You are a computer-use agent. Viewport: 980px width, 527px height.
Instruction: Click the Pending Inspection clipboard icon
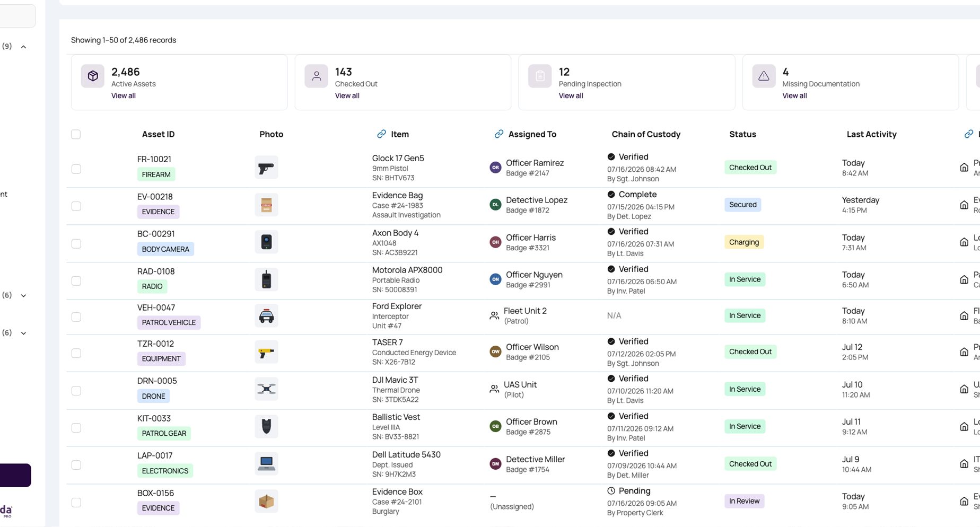coord(540,76)
